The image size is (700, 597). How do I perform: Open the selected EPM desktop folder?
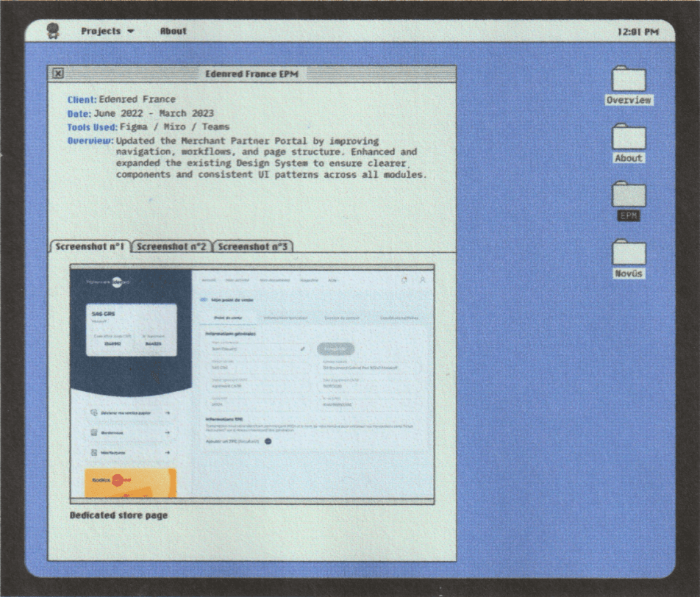tap(629, 201)
